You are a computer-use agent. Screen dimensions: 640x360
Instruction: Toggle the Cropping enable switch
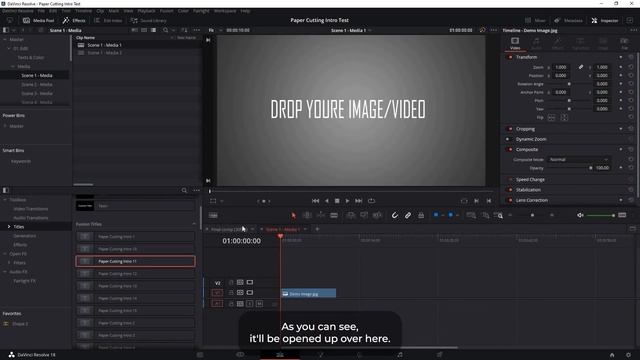(x=510, y=129)
